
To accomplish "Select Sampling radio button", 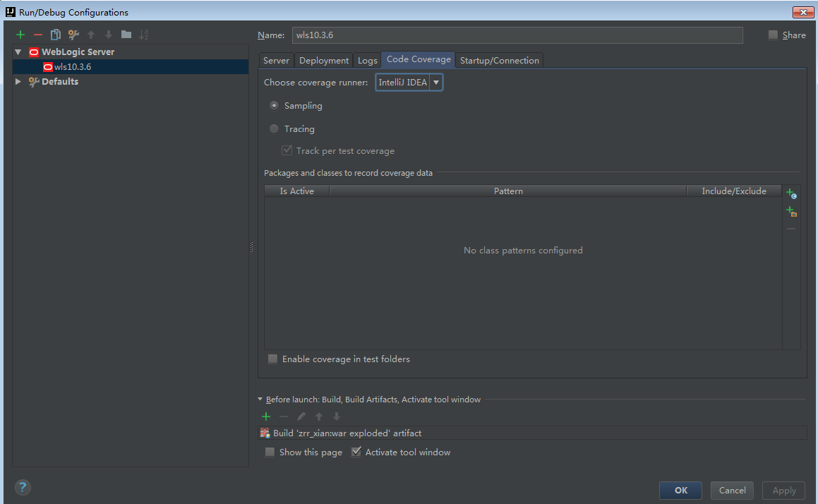I will (274, 105).
